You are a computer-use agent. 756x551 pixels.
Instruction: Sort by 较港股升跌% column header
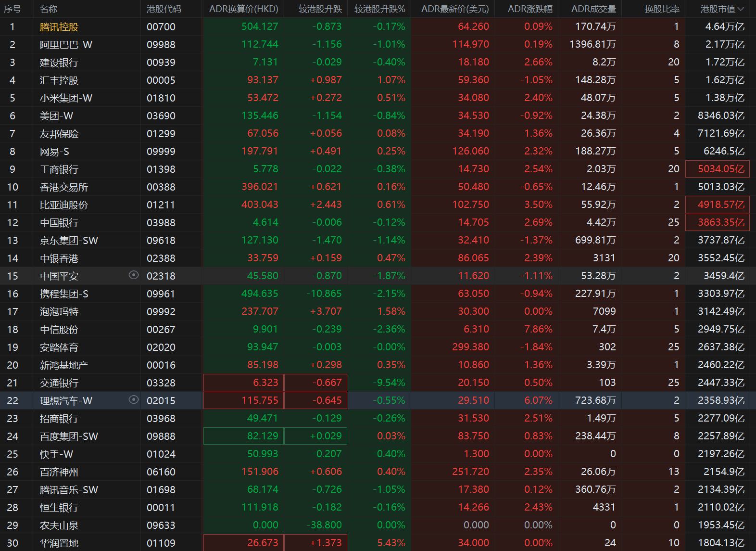pos(380,9)
